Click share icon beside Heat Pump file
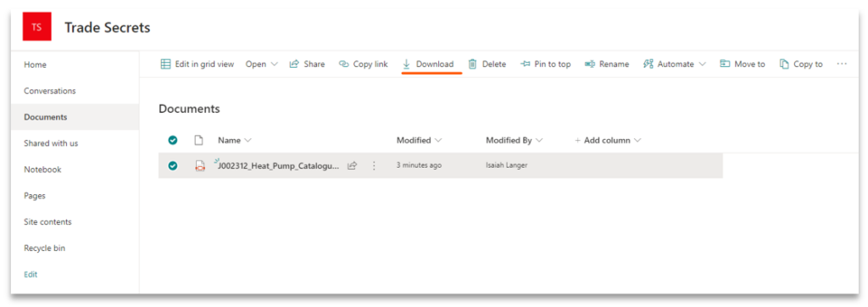 [352, 165]
